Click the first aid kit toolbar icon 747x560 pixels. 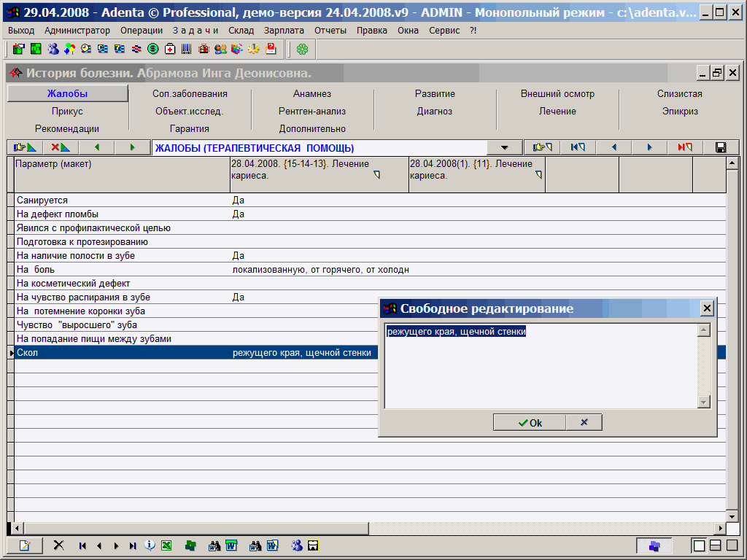[x=170, y=49]
